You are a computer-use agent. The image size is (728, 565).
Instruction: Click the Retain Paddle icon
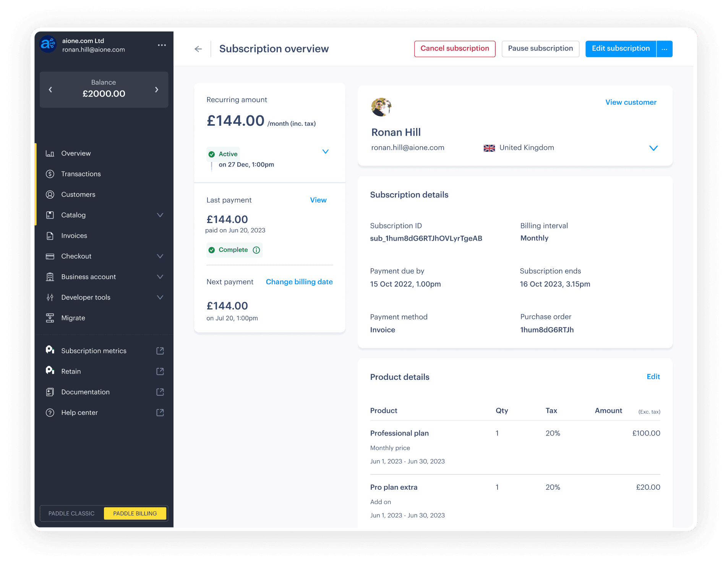click(x=50, y=371)
